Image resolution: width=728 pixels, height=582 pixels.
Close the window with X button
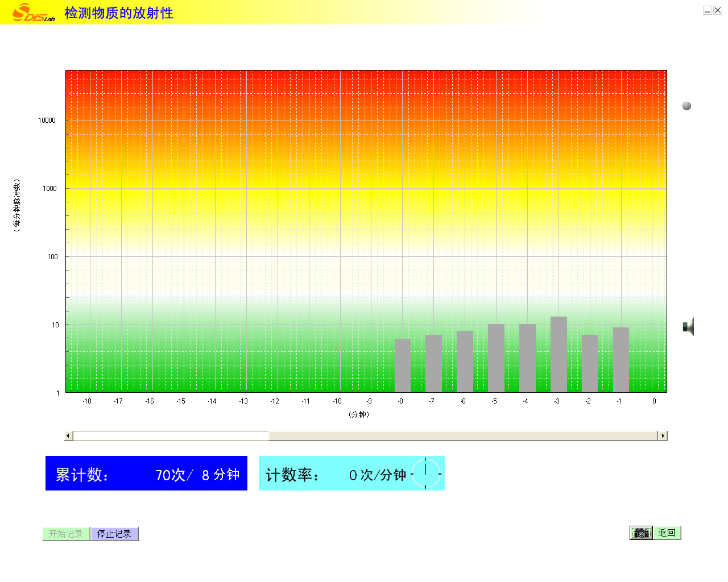718,10
